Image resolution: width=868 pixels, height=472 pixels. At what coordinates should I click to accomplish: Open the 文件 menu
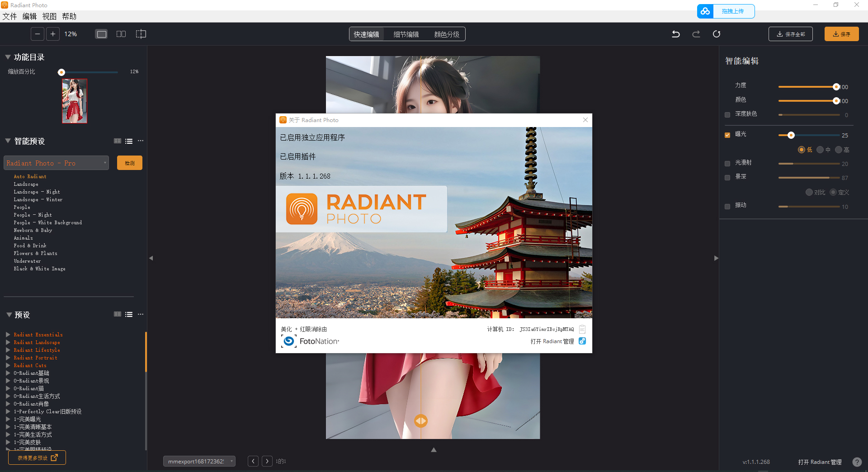coord(9,16)
